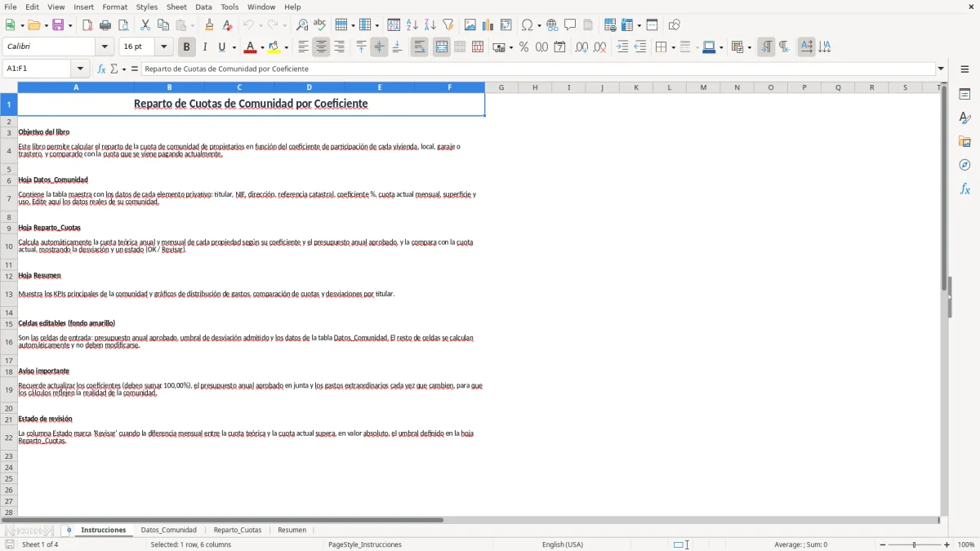Viewport: 980px width, 551px height.
Task: Insert a chart
Action: click(488, 25)
